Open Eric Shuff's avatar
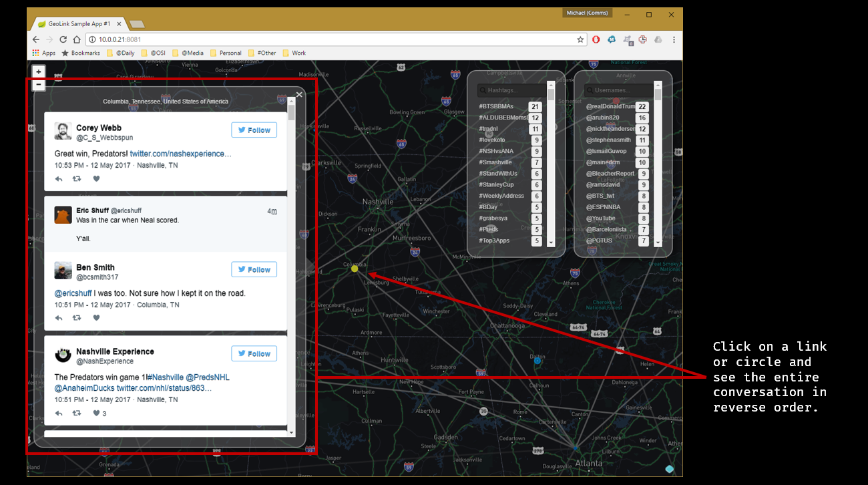Screen dimensions: 868x485 point(63,214)
